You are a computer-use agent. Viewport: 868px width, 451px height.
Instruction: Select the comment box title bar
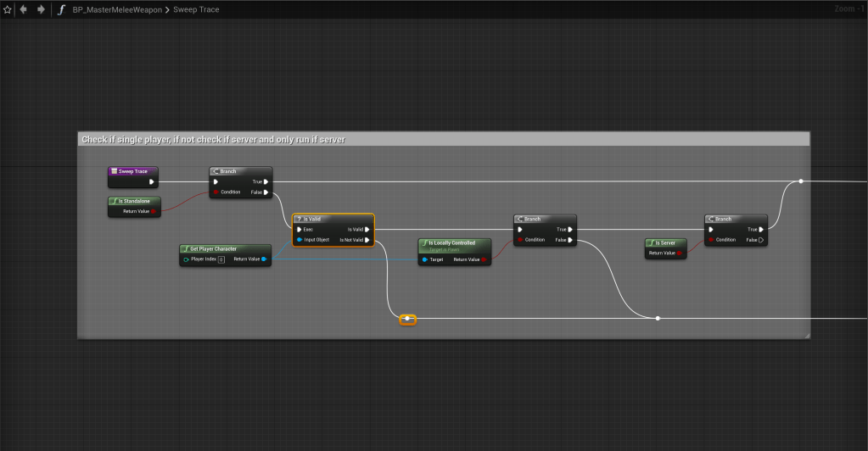443,139
